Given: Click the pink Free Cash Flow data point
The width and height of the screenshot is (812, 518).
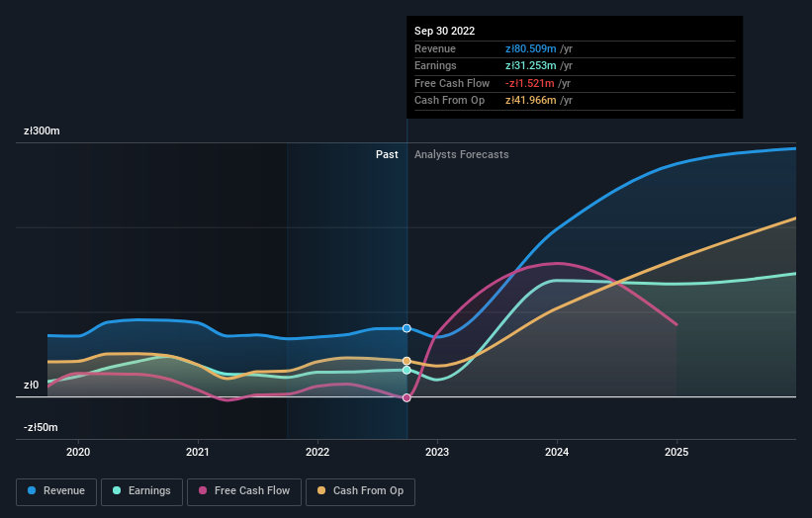Looking at the screenshot, I should coord(406,397).
